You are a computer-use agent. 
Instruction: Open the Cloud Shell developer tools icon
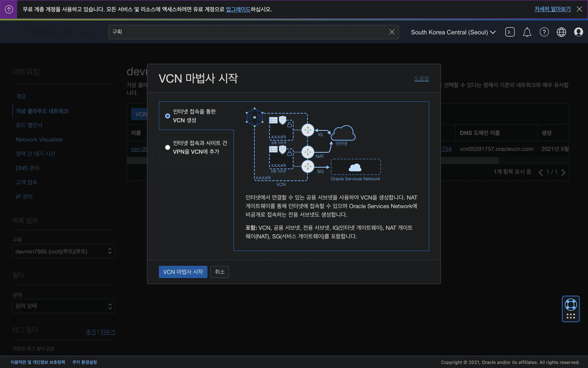coord(510,32)
